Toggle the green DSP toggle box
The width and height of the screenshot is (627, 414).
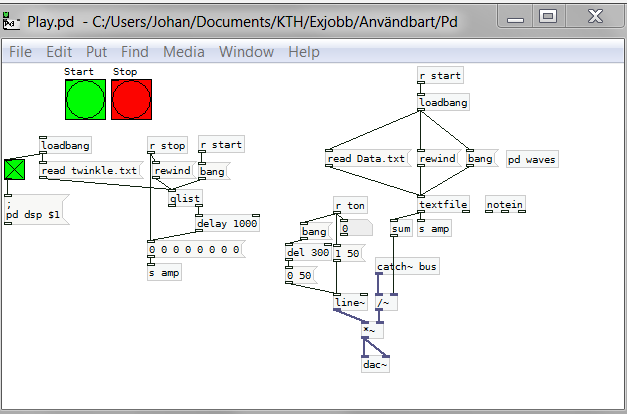[x=14, y=170]
